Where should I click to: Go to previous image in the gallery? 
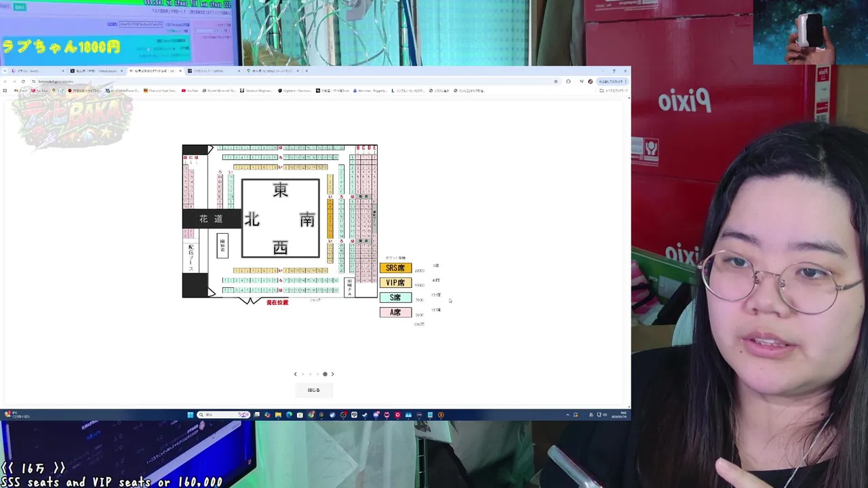coord(295,374)
